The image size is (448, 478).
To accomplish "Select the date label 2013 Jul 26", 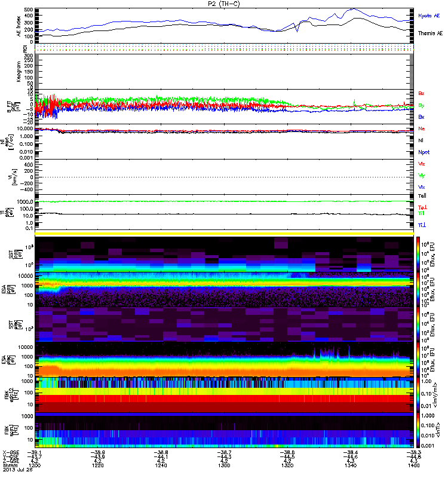I will point(17,470).
